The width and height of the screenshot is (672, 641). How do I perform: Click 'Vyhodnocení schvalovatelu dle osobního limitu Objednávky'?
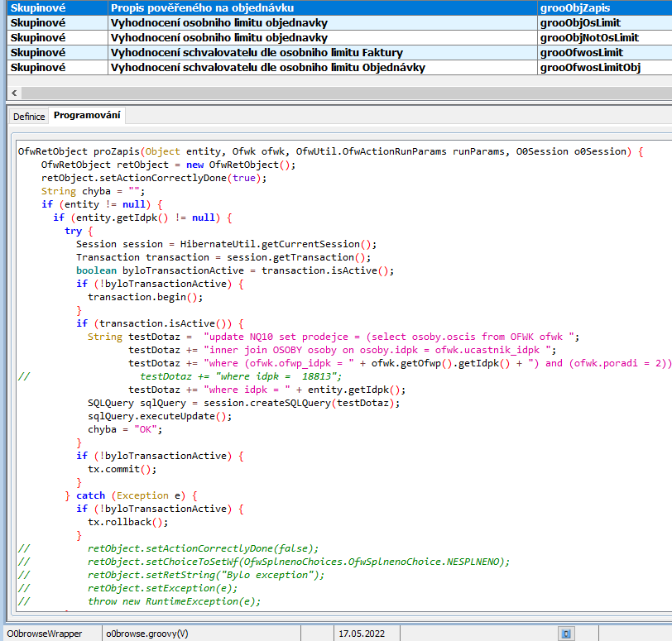click(267, 67)
